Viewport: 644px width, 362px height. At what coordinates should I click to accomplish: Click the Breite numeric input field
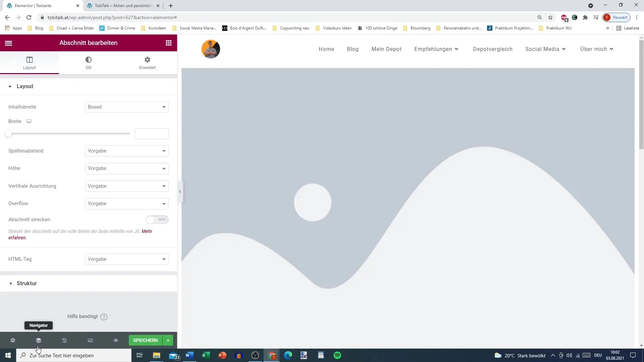click(x=152, y=134)
